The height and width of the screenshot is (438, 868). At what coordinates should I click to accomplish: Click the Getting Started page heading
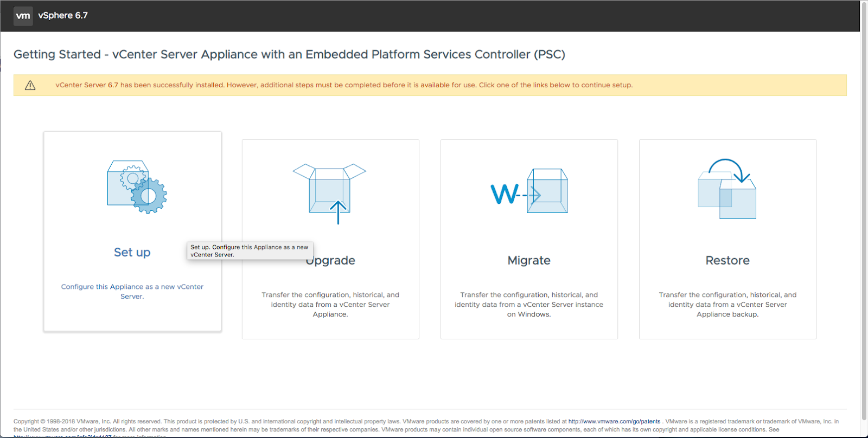[289, 55]
